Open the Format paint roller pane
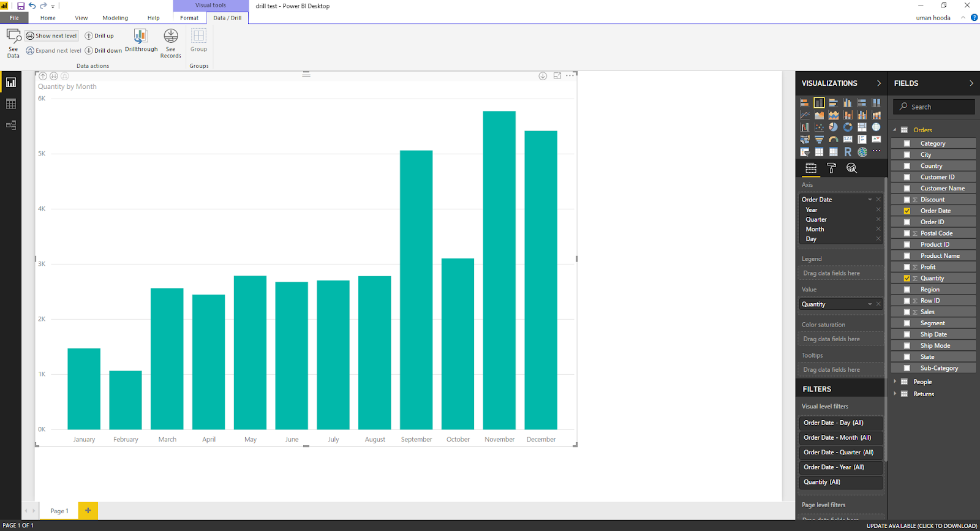980x531 pixels. coord(831,168)
